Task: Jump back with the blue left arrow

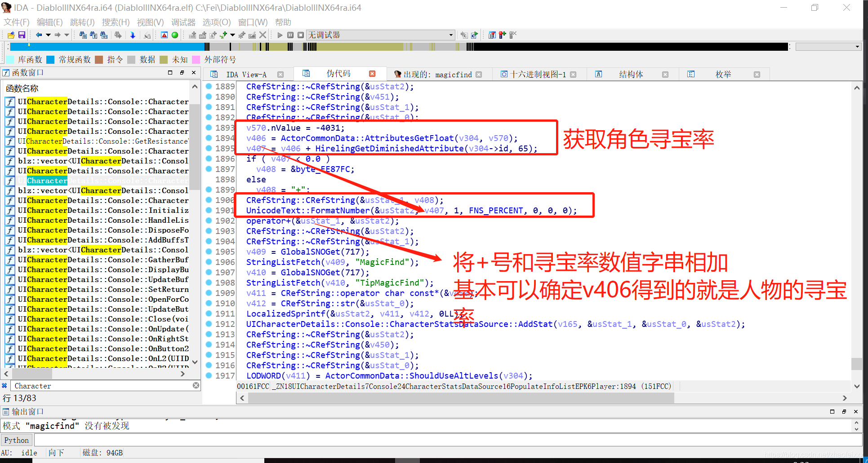Action: pyautogui.click(x=39, y=35)
